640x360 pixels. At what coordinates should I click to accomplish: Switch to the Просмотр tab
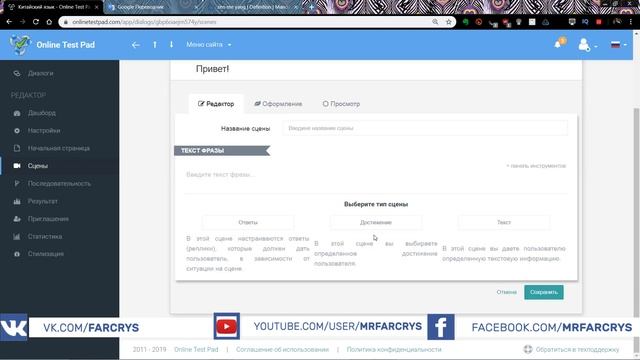[341, 104]
